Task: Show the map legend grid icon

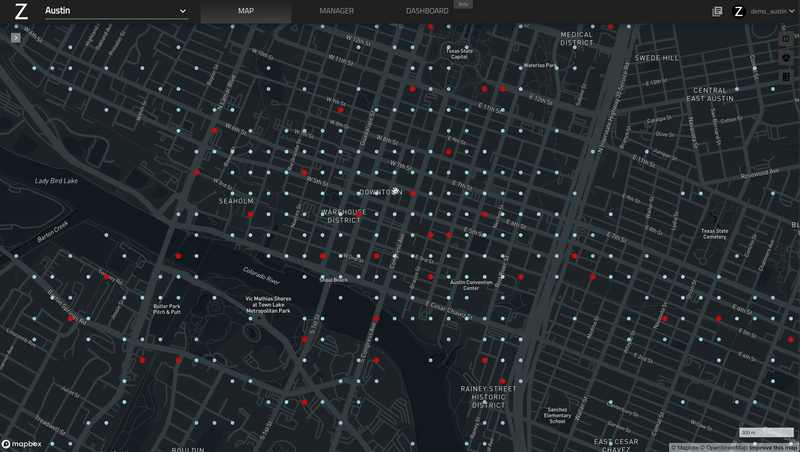Action: pyautogui.click(x=786, y=77)
